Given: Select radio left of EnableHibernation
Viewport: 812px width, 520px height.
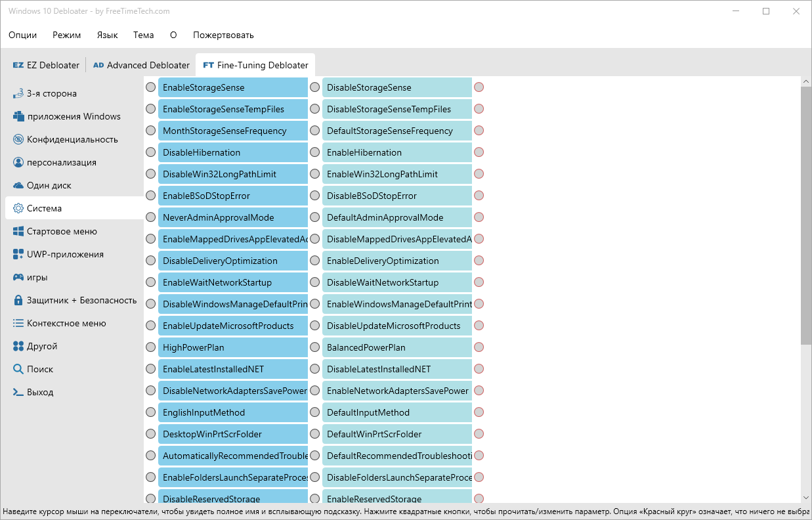Looking at the screenshot, I should click(x=315, y=152).
